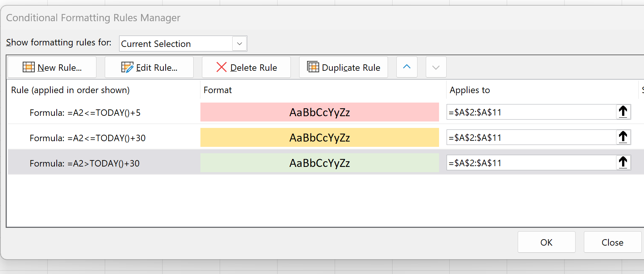Move rule down with the down arrow
Screen dimensions: 644x274
coord(436,67)
